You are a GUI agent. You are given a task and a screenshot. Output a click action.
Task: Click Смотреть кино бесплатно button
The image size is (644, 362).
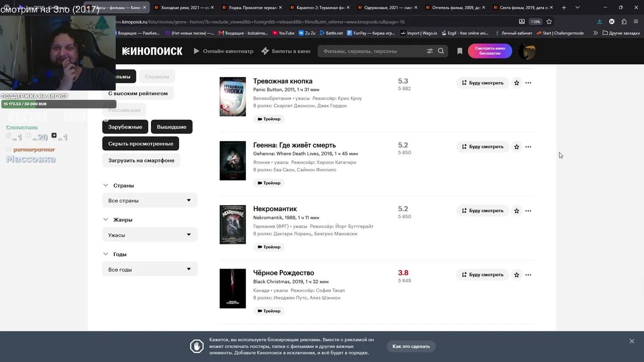click(x=490, y=51)
